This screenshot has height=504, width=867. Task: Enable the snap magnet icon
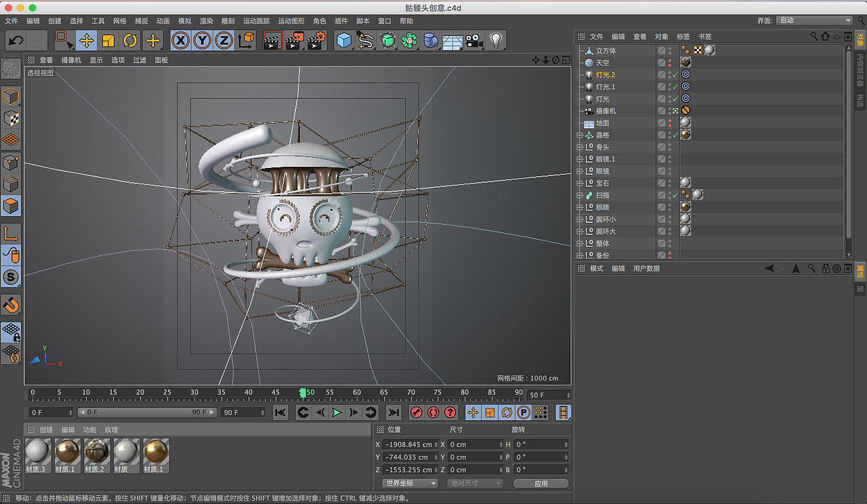(12, 305)
